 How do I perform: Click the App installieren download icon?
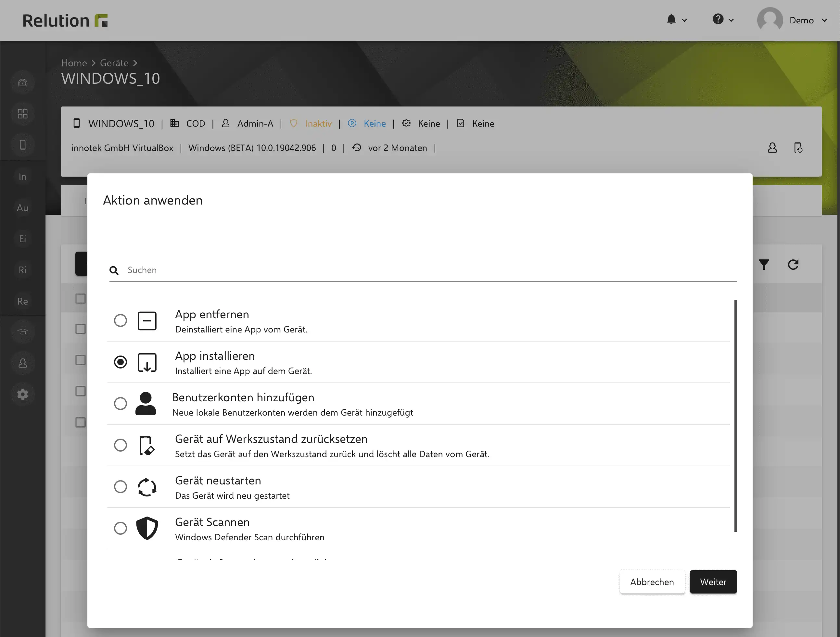[x=147, y=363]
